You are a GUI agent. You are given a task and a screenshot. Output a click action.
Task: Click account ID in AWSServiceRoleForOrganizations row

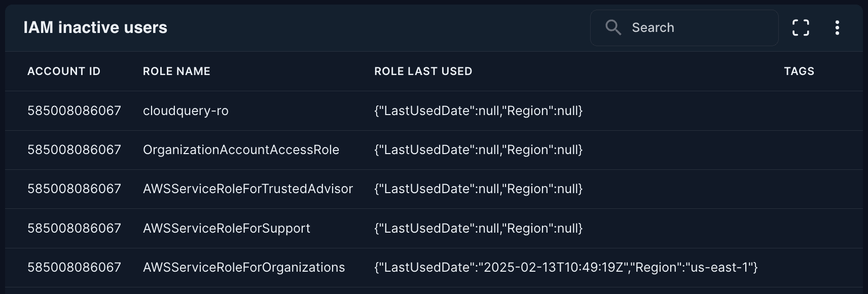(x=74, y=268)
